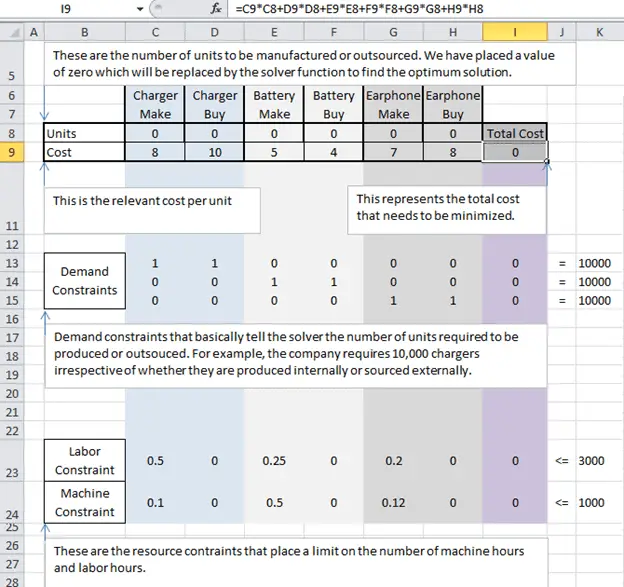
Task: Click the Labor Constraint label box
Action: pos(85,460)
